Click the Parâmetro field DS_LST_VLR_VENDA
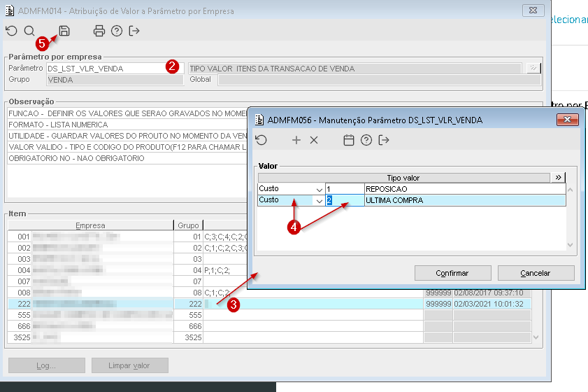The width and height of the screenshot is (588, 392). (x=115, y=69)
